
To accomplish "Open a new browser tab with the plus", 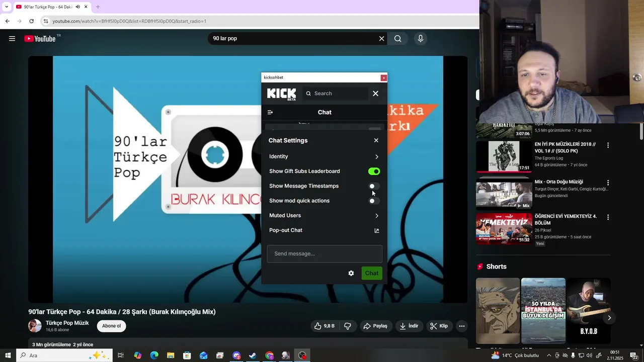I will tap(98, 7).
